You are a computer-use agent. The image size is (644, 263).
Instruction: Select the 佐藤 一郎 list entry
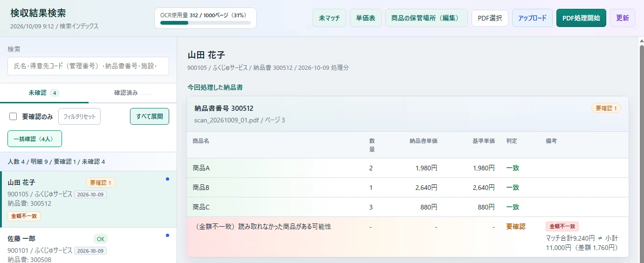pos(89,245)
